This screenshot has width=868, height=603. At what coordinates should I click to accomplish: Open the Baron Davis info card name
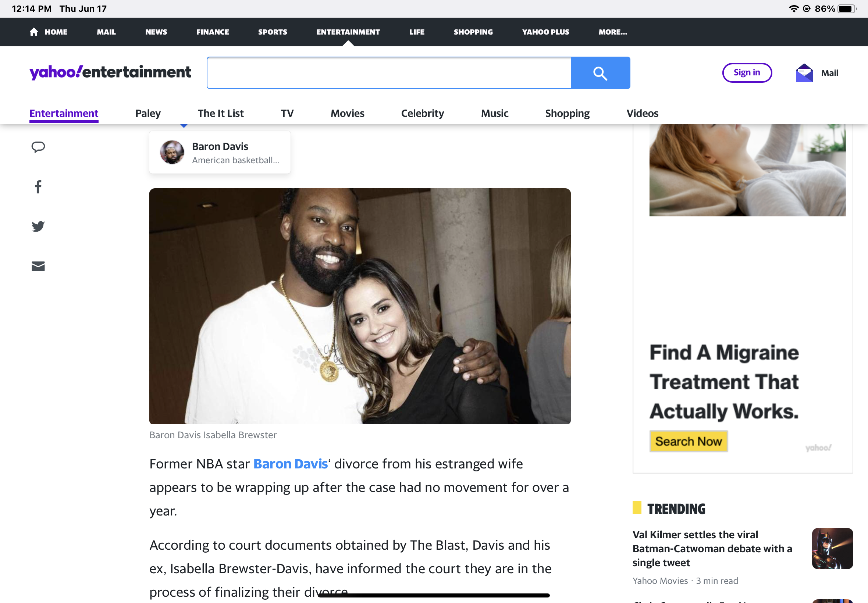pyautogui.click(x=220, y=146)
